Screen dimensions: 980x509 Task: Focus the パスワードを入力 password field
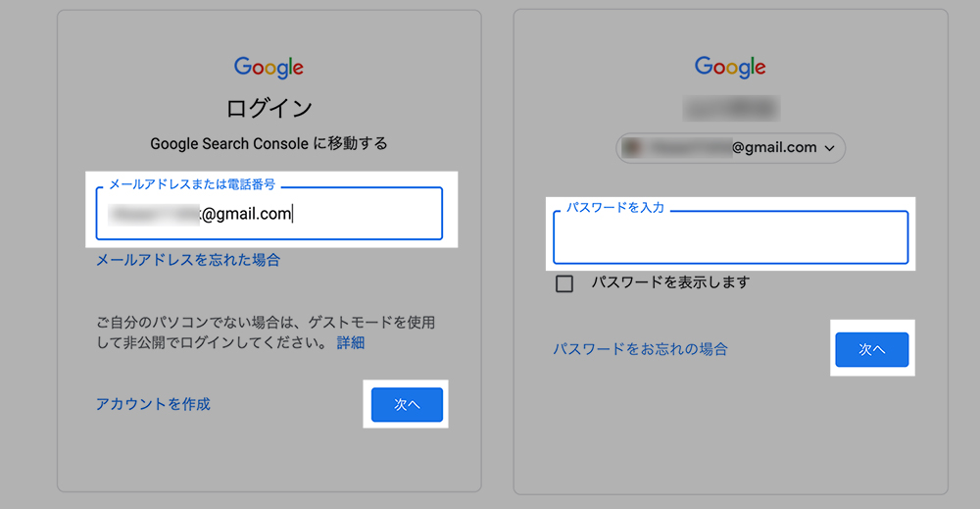(x=731, y=237)
